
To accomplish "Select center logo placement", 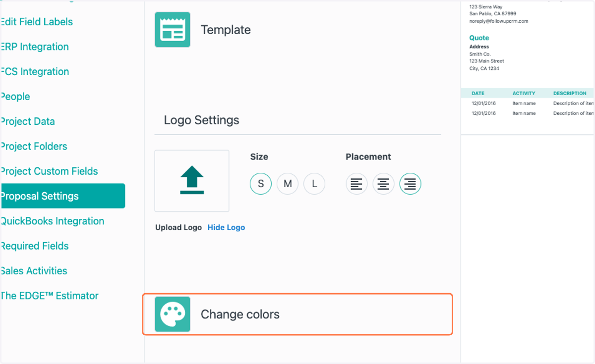I will coord(383,184).
